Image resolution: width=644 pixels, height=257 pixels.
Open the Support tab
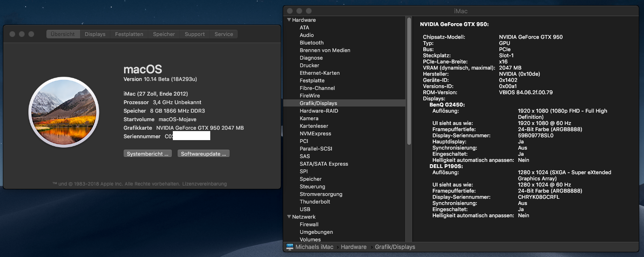tap(195, 34)
